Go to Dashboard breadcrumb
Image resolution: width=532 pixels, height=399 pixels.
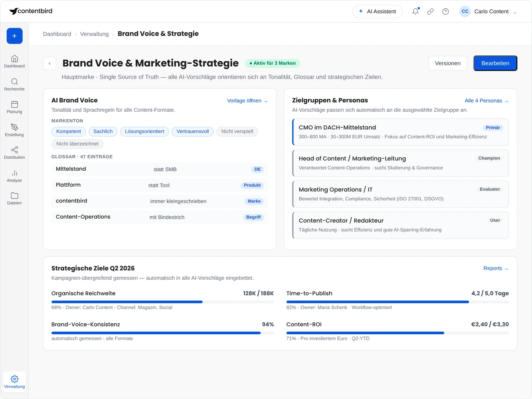(57, 34)
